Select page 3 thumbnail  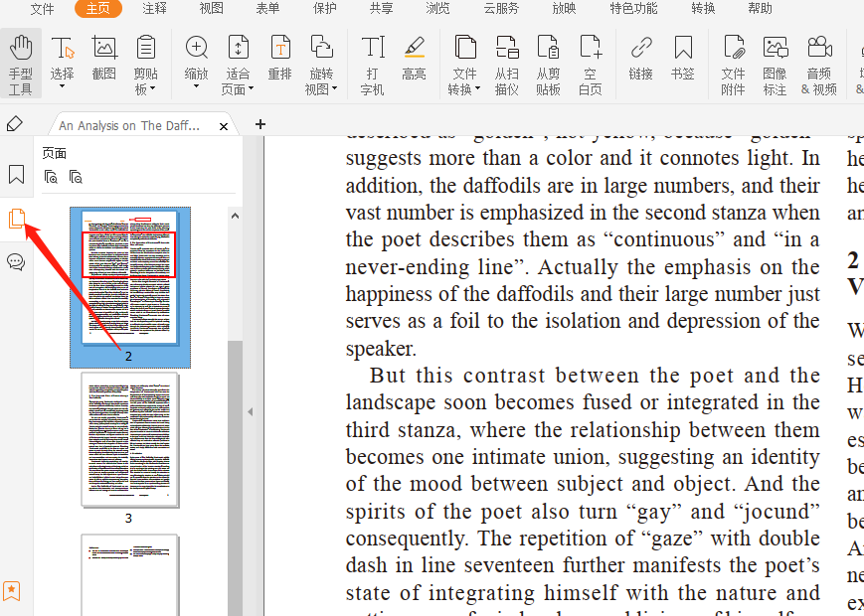(129, 440)
